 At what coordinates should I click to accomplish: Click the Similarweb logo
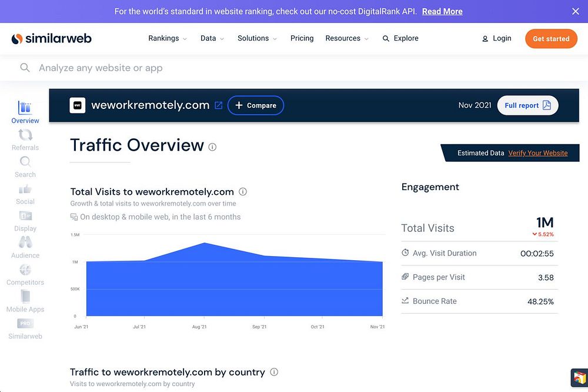click(51, 38)
